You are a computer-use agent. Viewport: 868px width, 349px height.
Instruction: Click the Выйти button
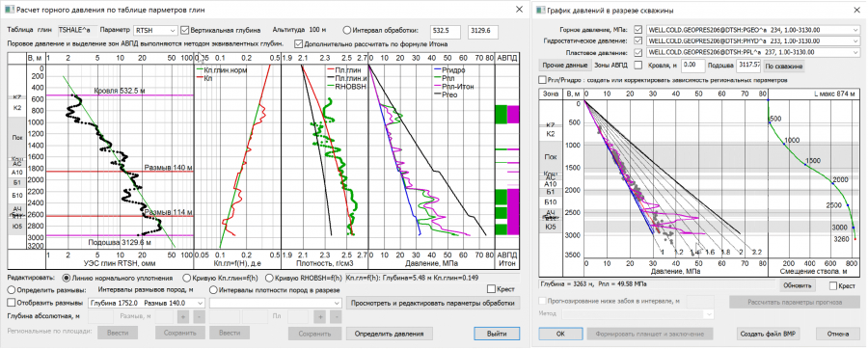[x=497, y=334]
